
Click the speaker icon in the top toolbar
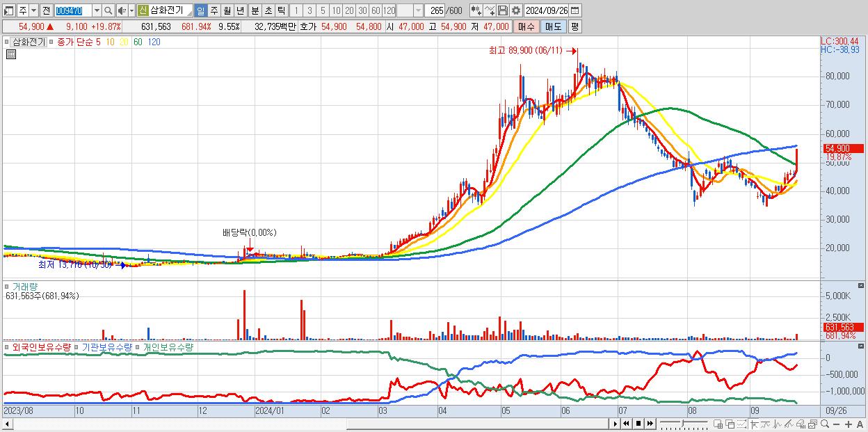pos(122,10)
